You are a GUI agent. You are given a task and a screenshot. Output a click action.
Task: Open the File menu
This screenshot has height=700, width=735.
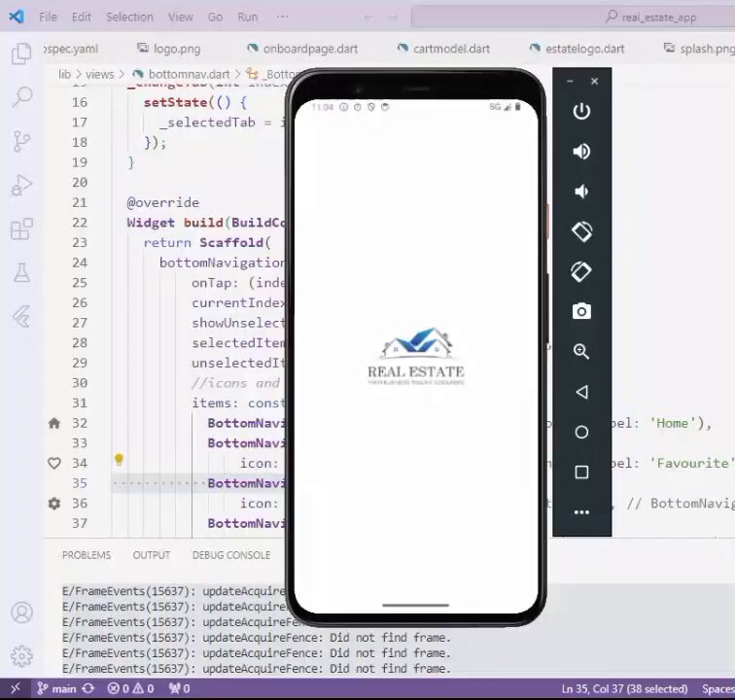point(49,17)
